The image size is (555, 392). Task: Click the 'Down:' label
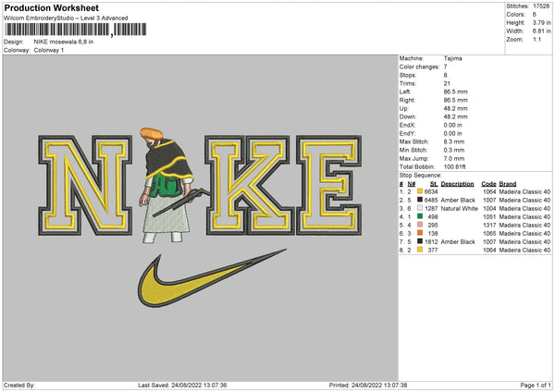(x=408, y=116)
